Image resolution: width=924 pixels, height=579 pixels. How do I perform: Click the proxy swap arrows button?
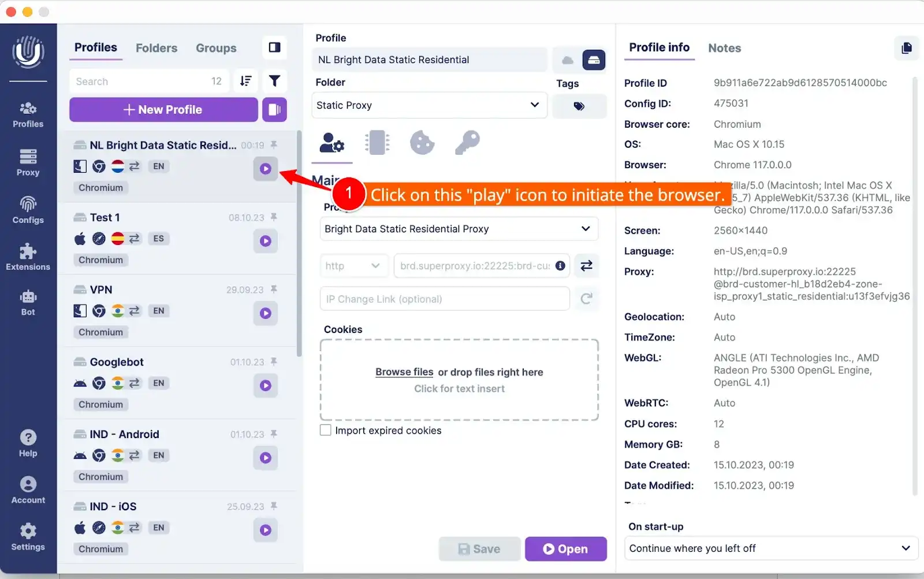586,266
